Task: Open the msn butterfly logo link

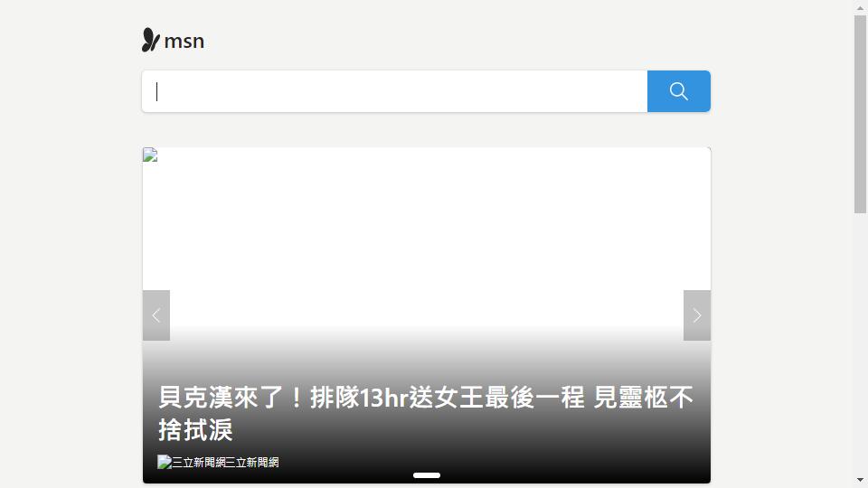Action: pos(173,41)
